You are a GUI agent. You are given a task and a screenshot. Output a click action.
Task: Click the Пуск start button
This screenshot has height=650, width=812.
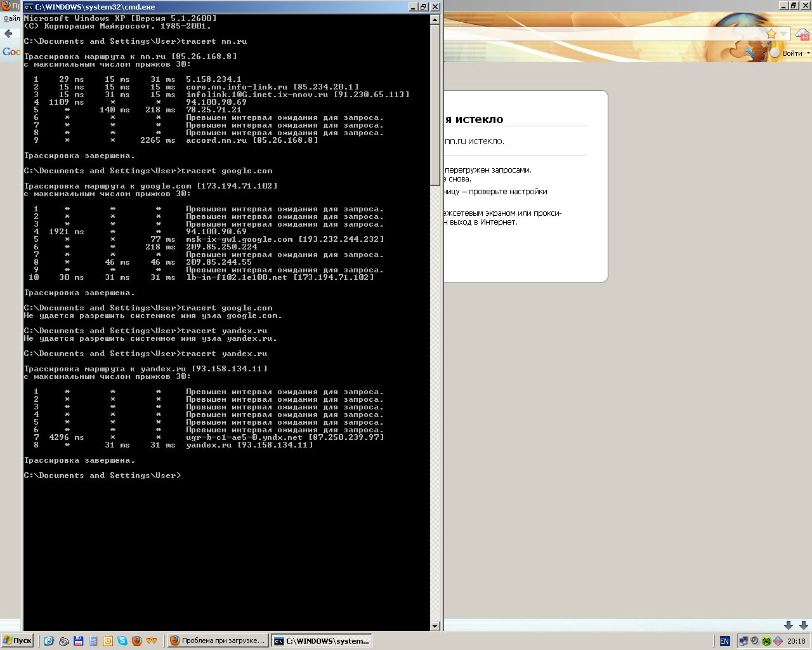tap(17, 641)
